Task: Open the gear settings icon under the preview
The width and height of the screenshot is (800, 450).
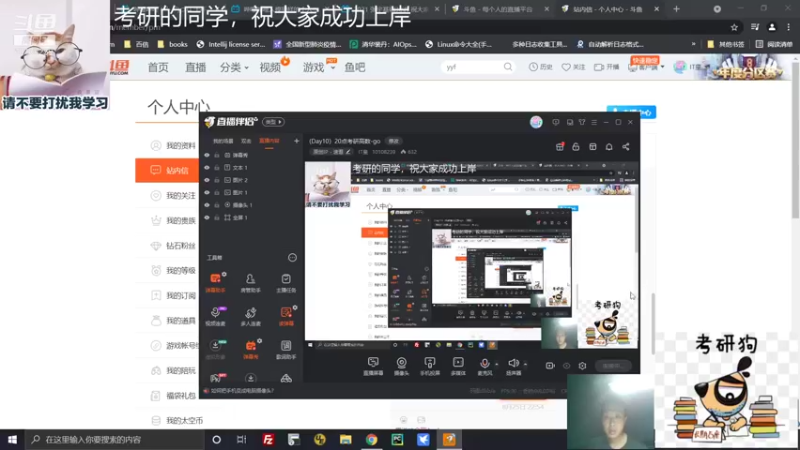Action: [x=583, y=366]
